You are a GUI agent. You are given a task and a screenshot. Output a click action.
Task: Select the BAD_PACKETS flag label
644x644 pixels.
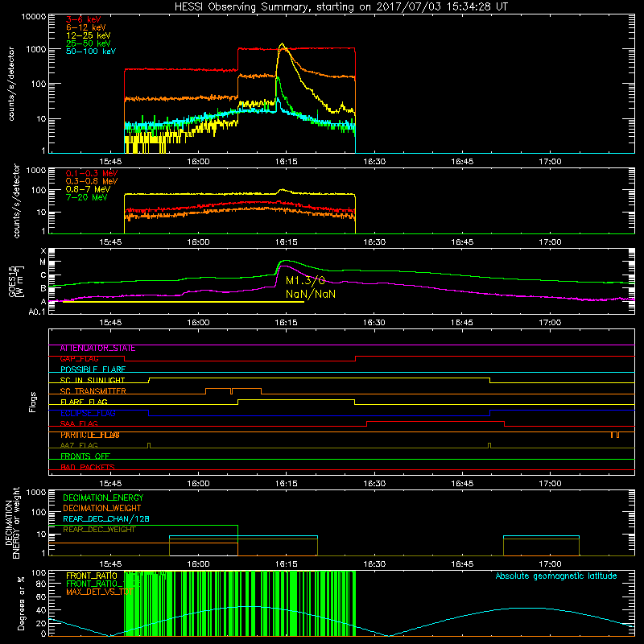click(x=88, y=468)
